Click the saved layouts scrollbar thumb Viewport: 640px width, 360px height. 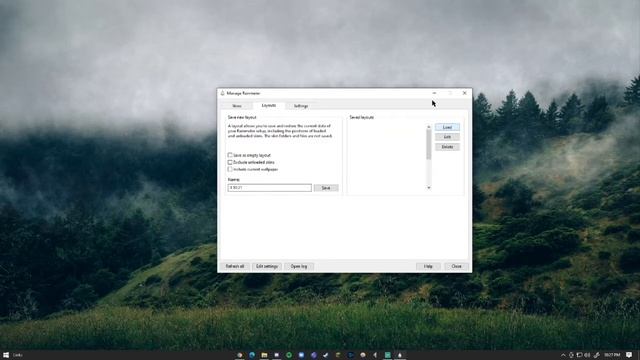coord(429,144)
